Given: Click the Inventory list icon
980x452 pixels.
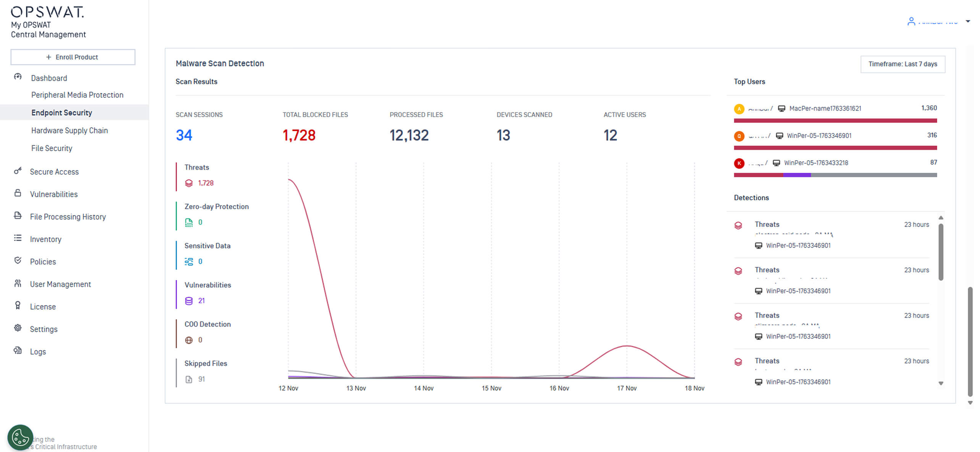Looking at the screenshot, I should coord(18,238).
